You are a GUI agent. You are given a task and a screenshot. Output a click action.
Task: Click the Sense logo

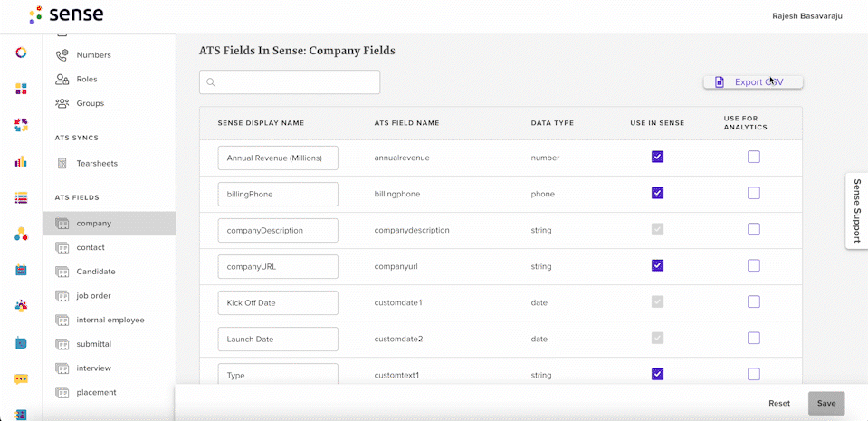pyautogui.click(x=66, y=15)
